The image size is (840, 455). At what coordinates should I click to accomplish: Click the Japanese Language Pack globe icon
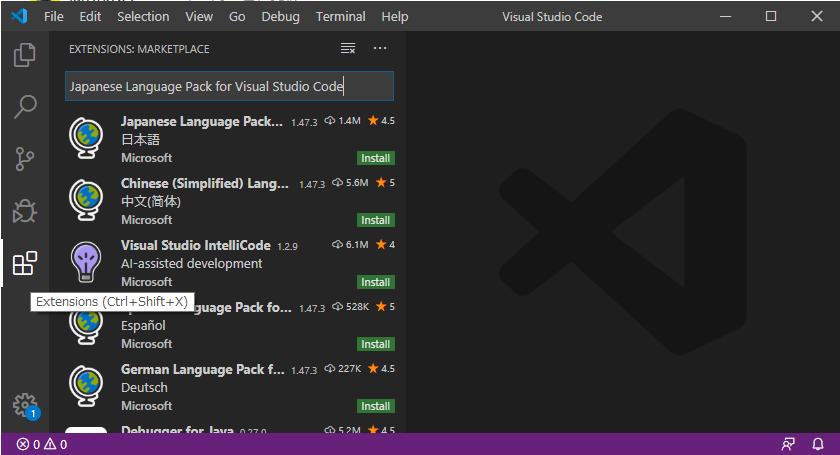tap(86, 138)
